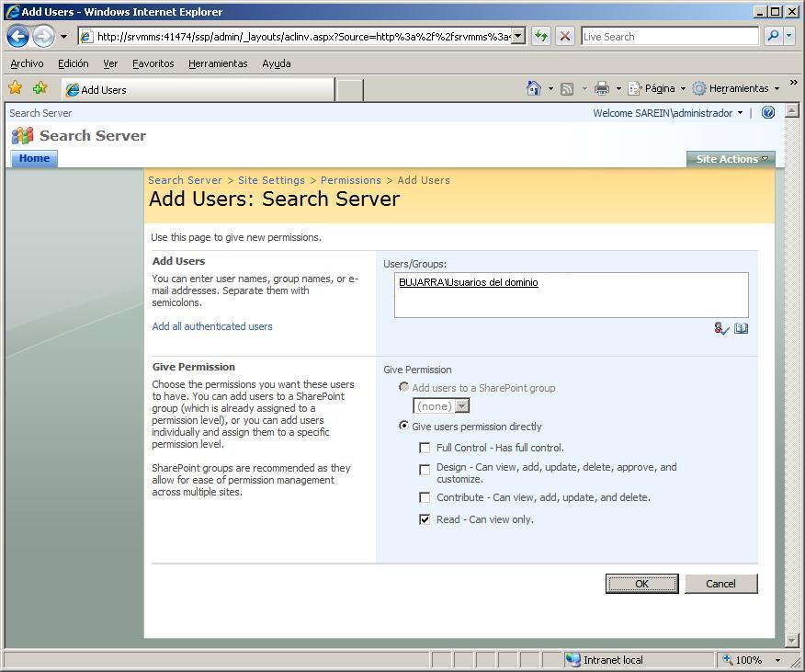
Task: Click the browser Back arrow button
Action: coord(18,37)
